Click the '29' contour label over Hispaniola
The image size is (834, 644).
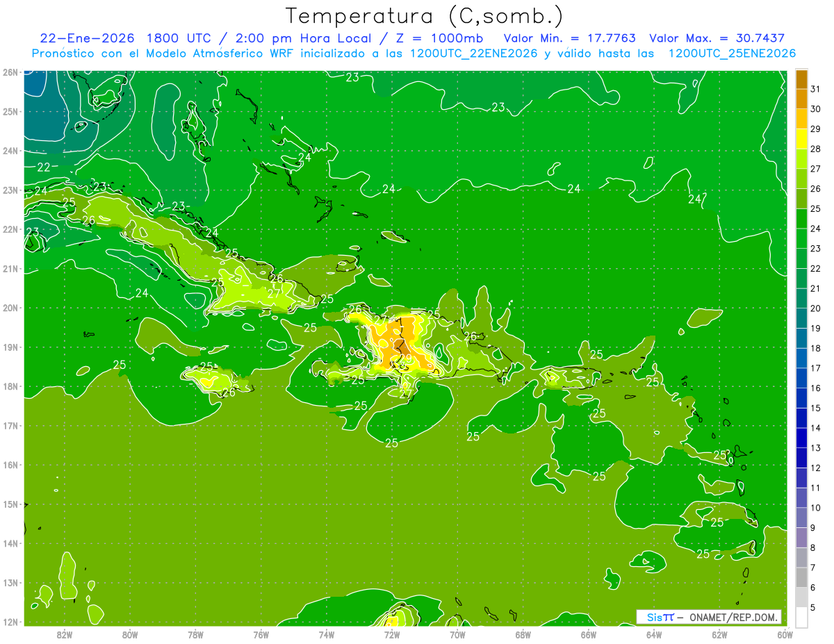(404, 358)
